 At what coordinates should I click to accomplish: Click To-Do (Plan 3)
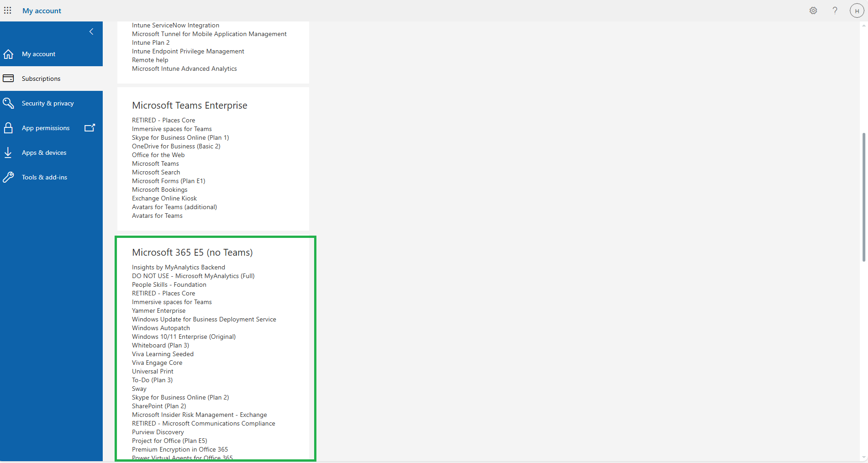pyautogui.click(x=153, y=380)
